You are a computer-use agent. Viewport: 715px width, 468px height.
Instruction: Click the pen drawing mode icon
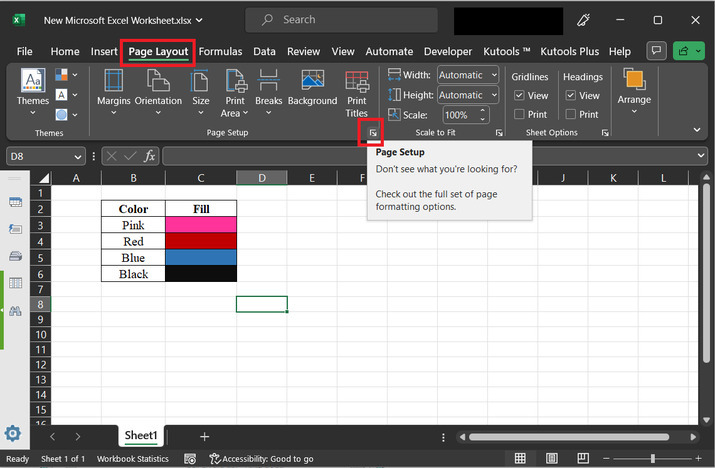583,20
